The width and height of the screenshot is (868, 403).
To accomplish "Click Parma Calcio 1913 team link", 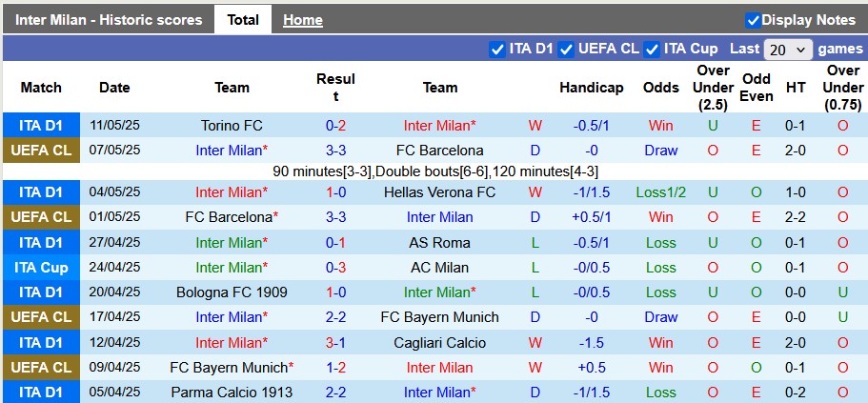I will (232, 393).
